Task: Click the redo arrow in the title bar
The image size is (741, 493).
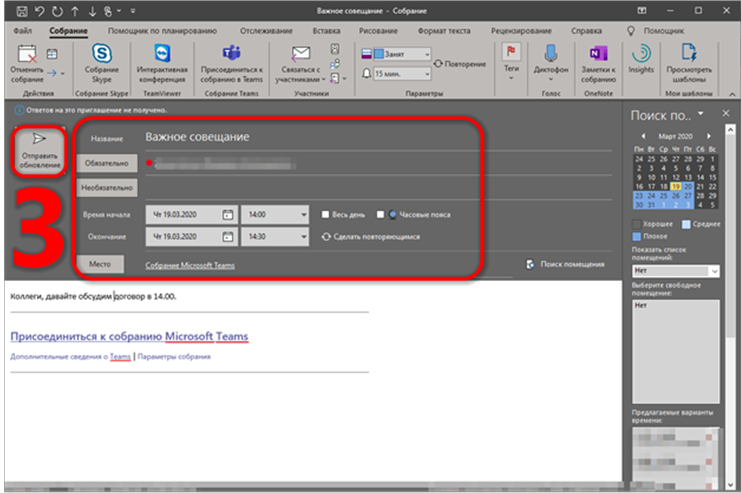Action: 57,10
